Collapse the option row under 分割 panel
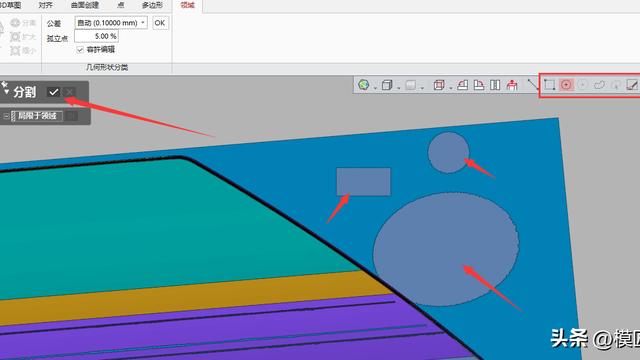Image resolution: width=640 pixels, height=360 pixels. point(6,116)
